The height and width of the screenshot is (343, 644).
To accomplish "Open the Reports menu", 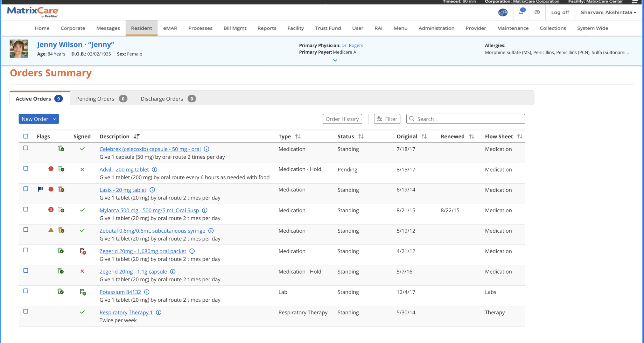I will coord(267,28).
